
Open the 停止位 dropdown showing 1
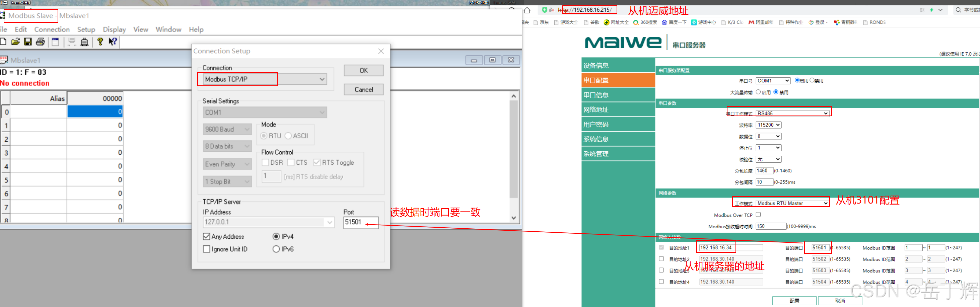[x=768, y=148]
